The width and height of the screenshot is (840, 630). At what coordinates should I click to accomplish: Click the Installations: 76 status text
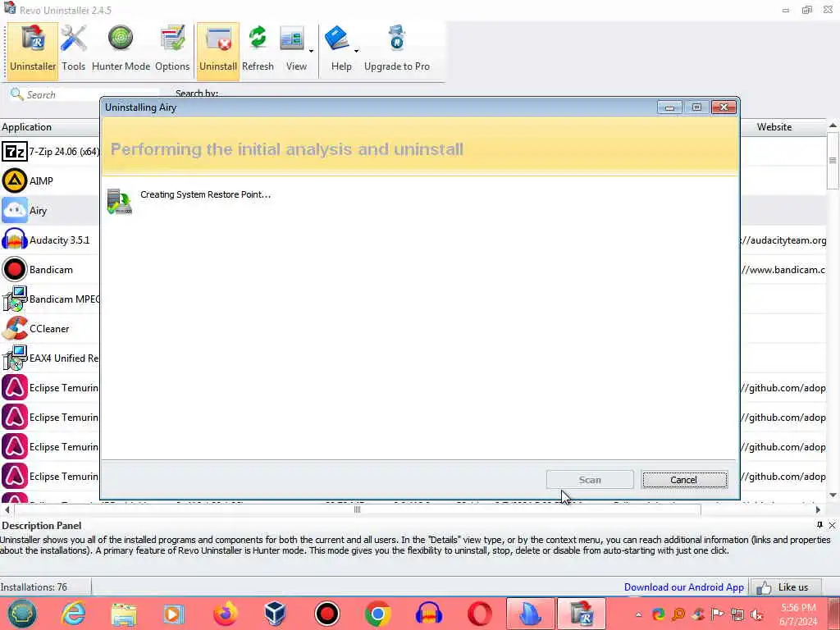pyautogui.click(x=34, y=587)
